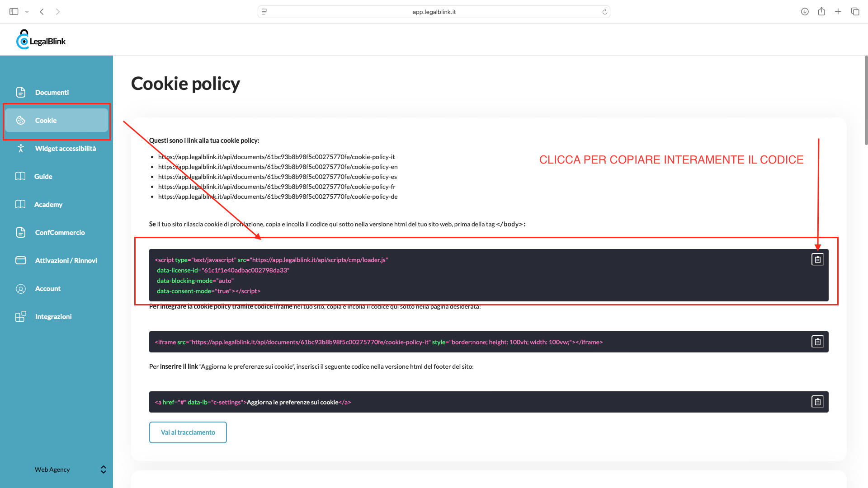
Task: Open Widget accessibilità menu item
Action: [x=57, y=148]
